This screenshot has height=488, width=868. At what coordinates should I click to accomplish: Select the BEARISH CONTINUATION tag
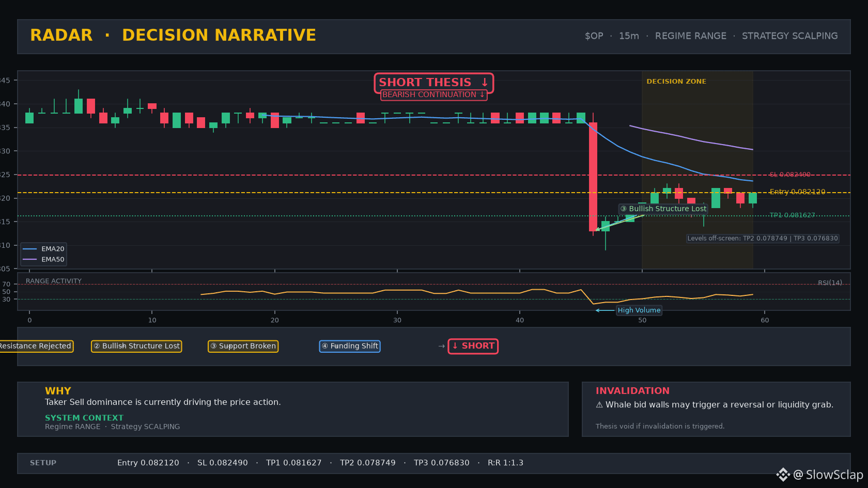tap(434, 95)
